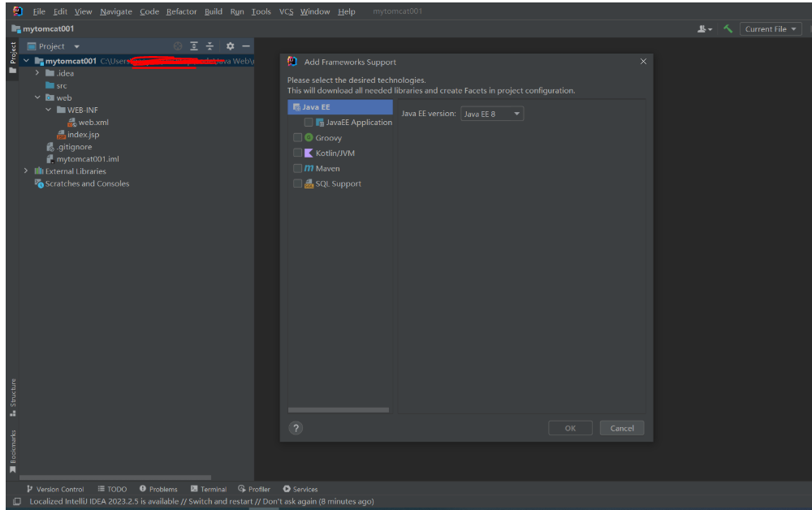Open the VCS menu
Viewport: 812px width, 510px height.
(x=287, y=11)
